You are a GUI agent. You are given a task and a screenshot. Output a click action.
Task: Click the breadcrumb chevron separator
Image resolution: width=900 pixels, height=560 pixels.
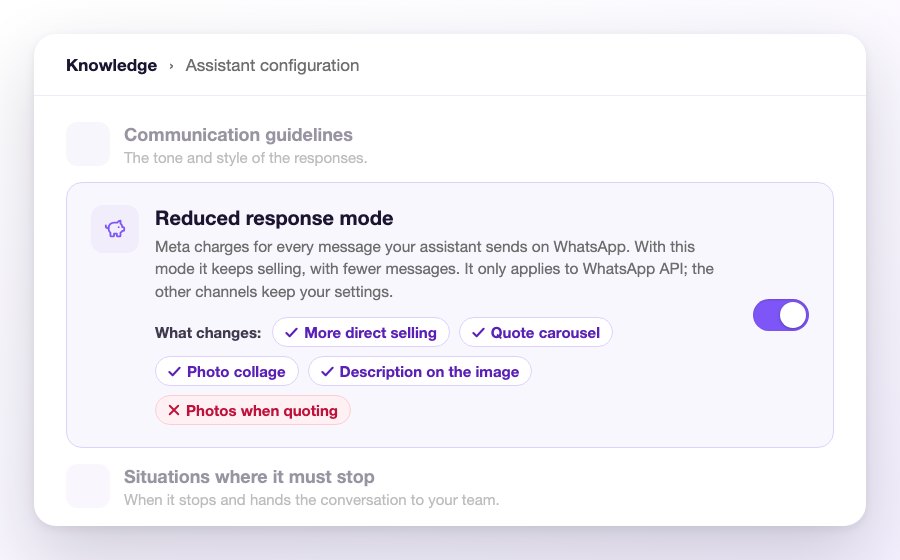point(171,67)
